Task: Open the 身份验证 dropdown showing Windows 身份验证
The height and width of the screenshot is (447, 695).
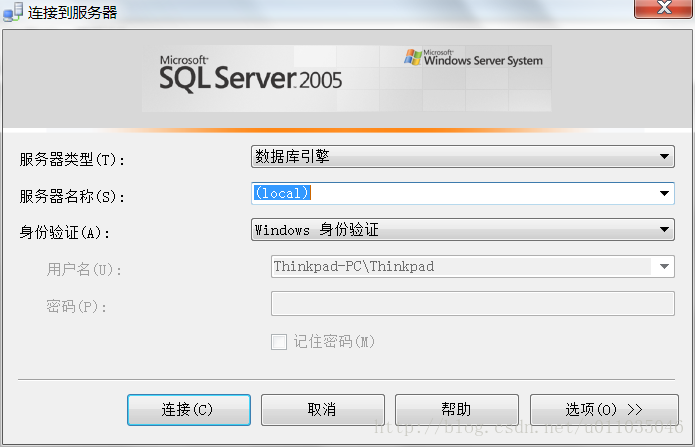Action: (x=463, y=229)
